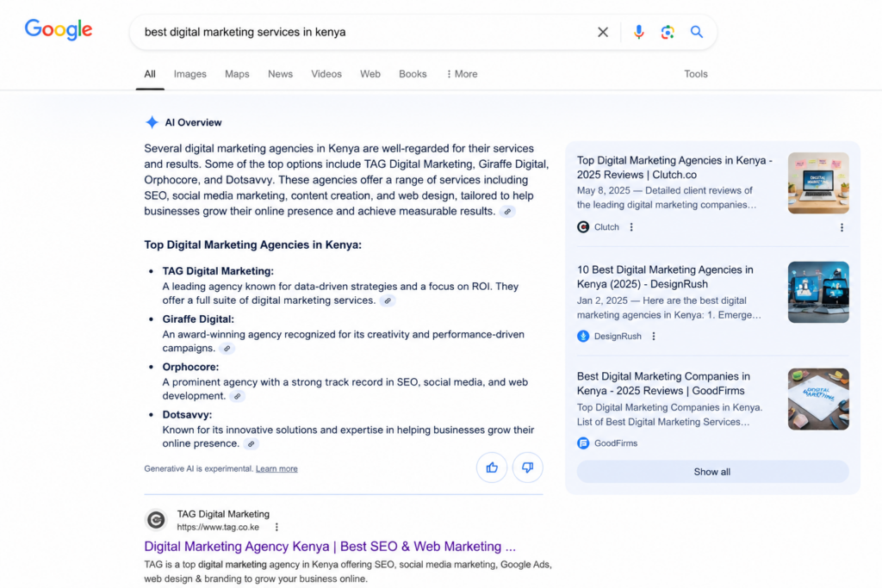Select the Top Digital Marketing Agencies in Kenya heading
882x588 pixels.
point(252,245)
